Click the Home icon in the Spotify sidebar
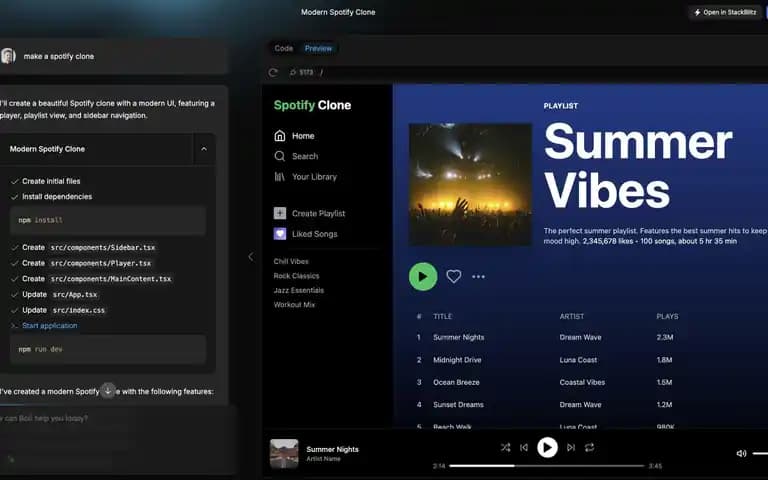The height and width of the screenshot is (480, 768). (x=280, y=136)
